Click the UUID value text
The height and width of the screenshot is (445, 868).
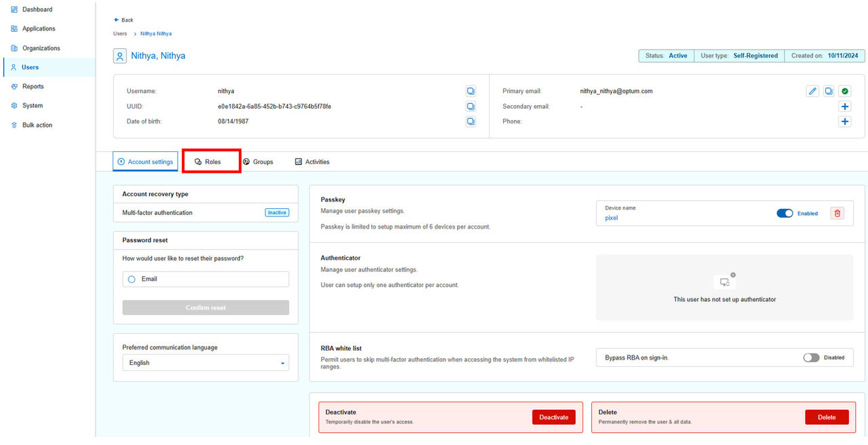click(x=275, y=107)
